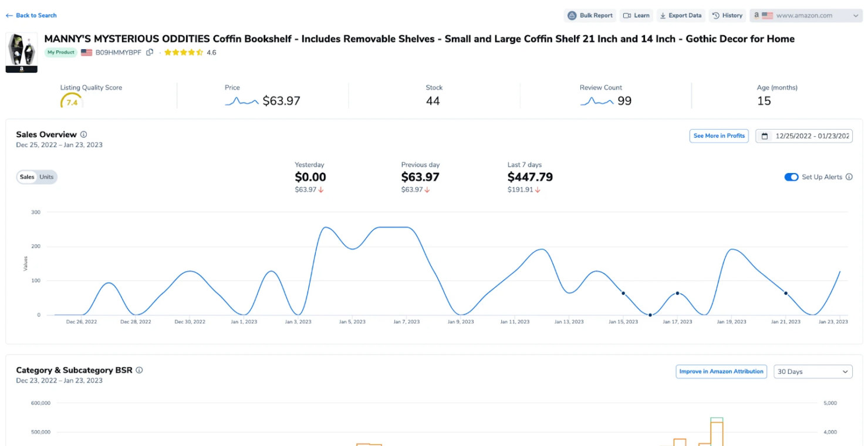Click the coffin bookshelf product thumbnail
Viewport: 868px width, 446px height.
pos(21,49)
